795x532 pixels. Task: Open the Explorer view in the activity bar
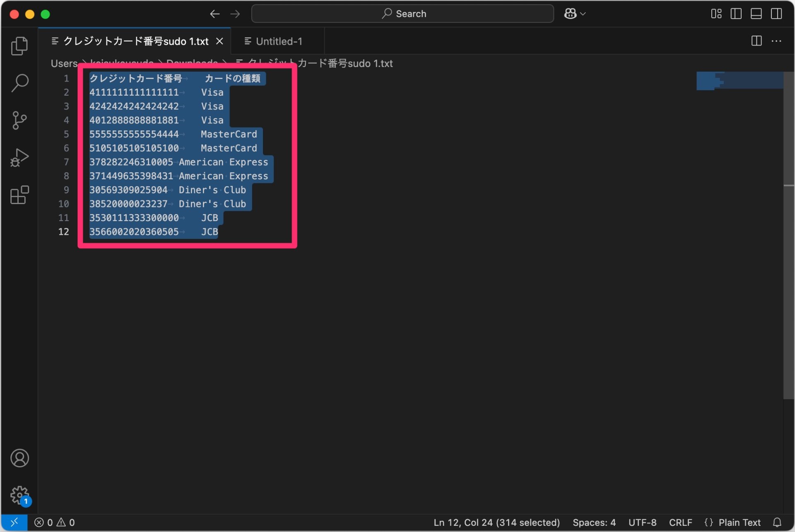tap(19, 46)
